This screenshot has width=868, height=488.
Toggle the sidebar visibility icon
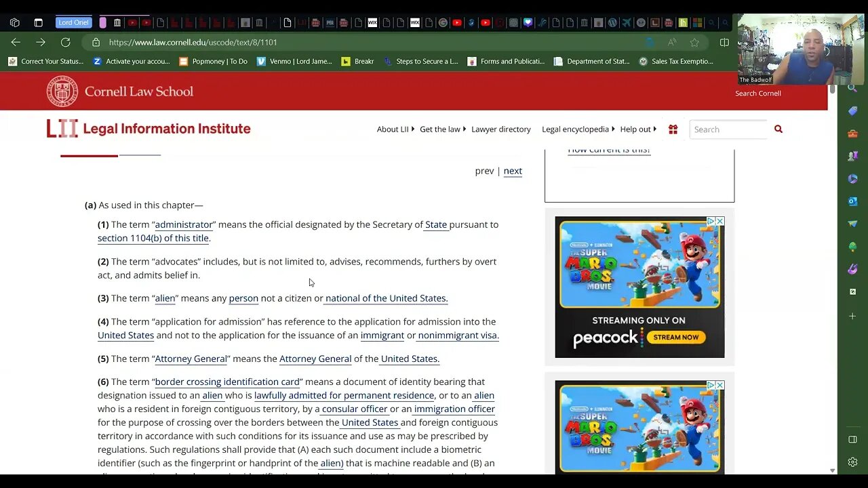tap(852, 439)
